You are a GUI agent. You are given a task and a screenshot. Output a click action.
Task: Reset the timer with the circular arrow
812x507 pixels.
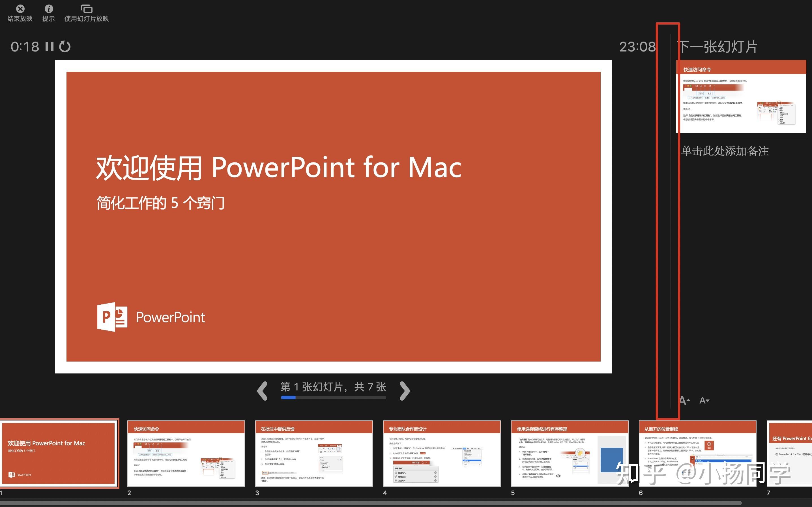pos(65,47)
